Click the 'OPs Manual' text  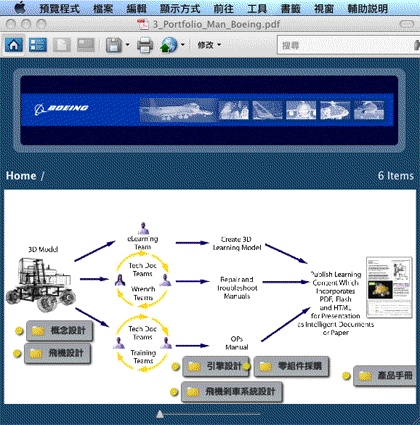click(237, 343)
